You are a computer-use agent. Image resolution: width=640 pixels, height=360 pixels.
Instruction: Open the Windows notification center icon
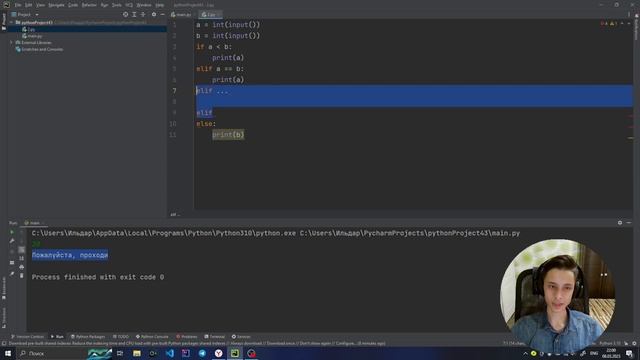point(629,353)
